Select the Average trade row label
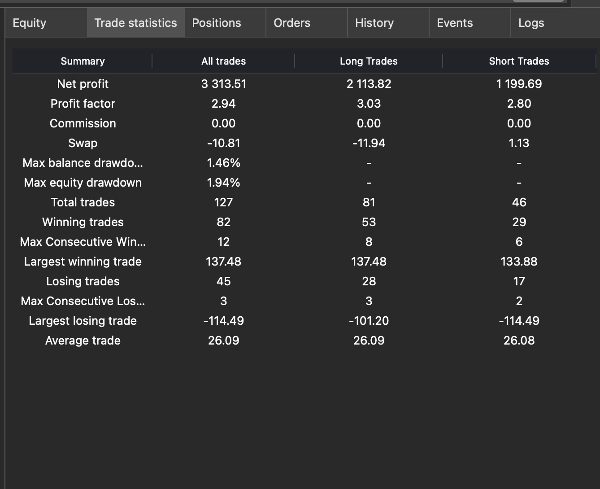 point(83,341)
